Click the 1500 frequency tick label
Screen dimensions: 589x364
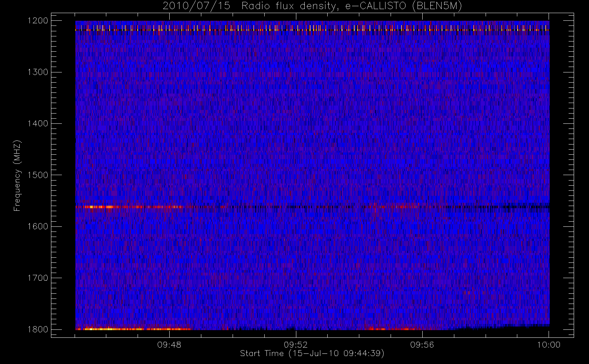(38, 175)
